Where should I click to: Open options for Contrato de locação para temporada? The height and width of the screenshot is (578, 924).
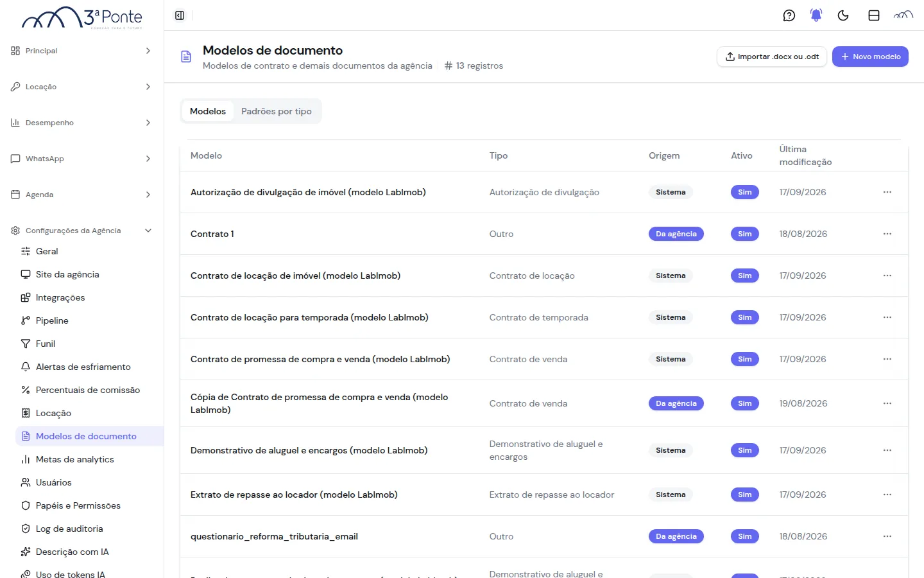[887, 317]
